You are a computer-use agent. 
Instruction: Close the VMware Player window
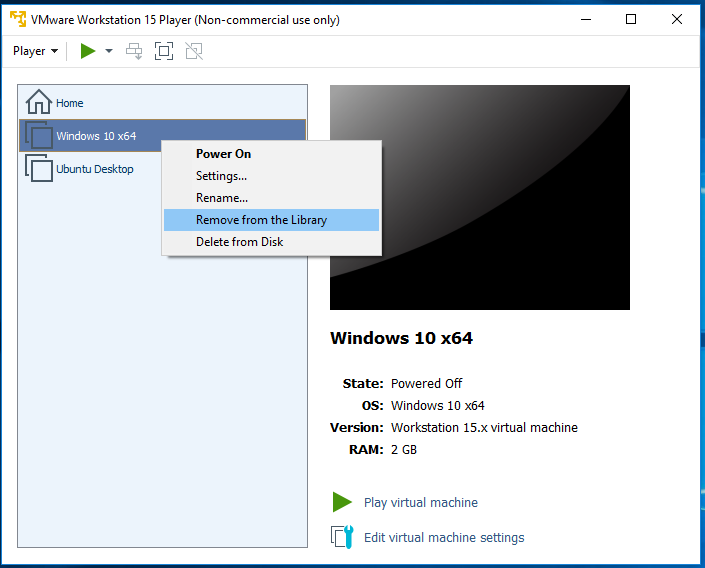(x=677, y=19)
